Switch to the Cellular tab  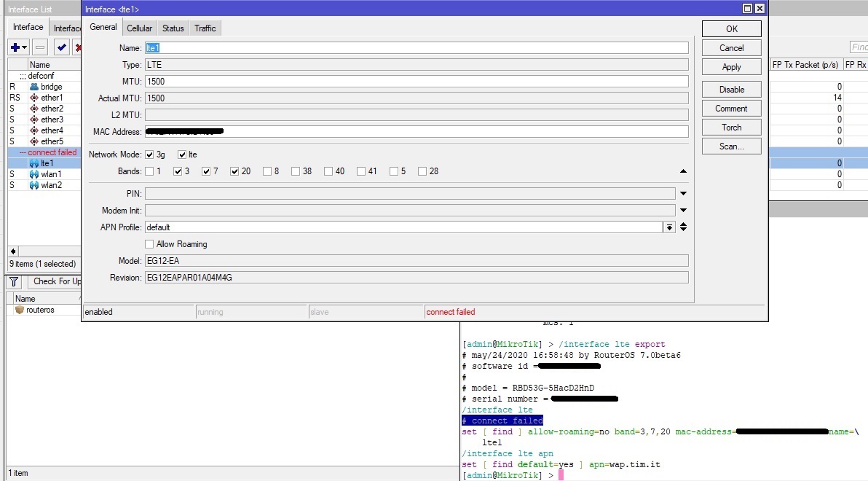click(x=139, y=28)
